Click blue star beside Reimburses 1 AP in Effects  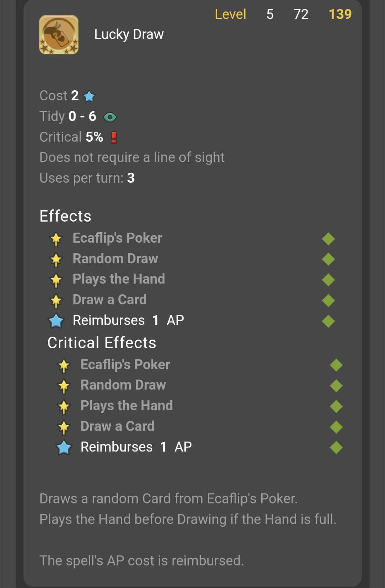56,321
